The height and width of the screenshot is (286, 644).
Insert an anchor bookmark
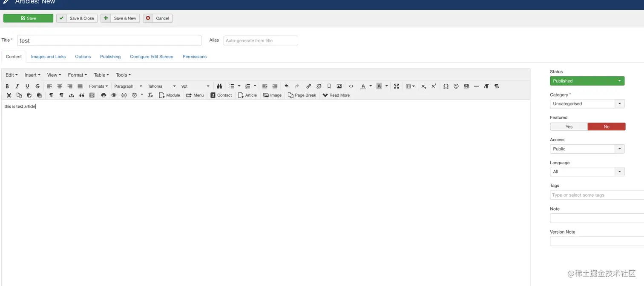pos(329,86)
